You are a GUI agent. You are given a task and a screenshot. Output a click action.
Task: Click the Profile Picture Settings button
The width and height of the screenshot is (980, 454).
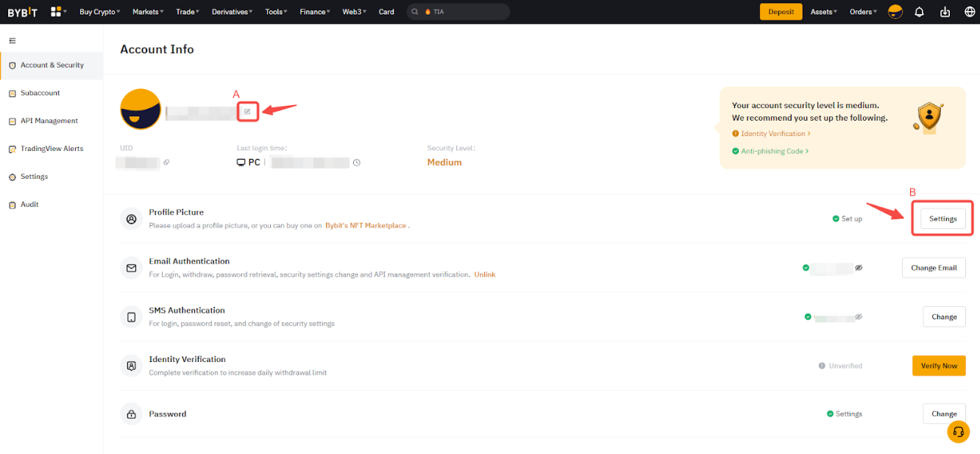point(942,219)
